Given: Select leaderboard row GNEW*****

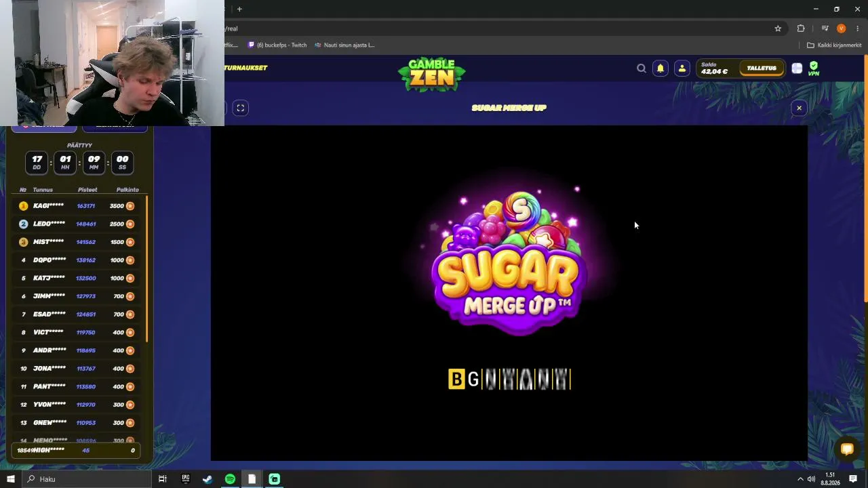Looking at the screenshot, I should (77, 423).
